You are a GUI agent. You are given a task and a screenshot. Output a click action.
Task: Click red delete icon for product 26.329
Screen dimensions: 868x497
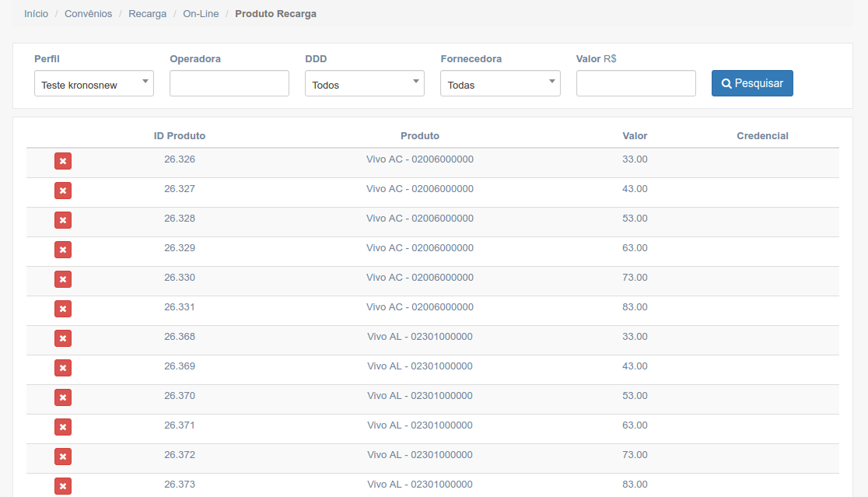[63, 250]
